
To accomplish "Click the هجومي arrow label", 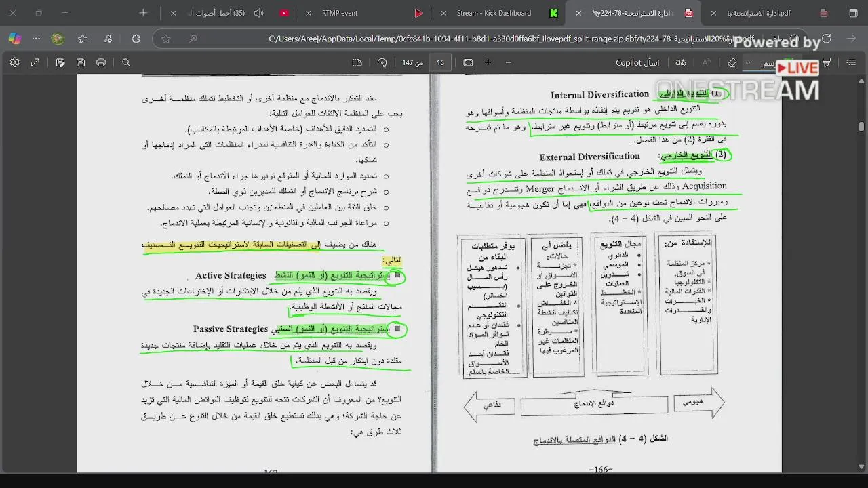I will (692, 401).
